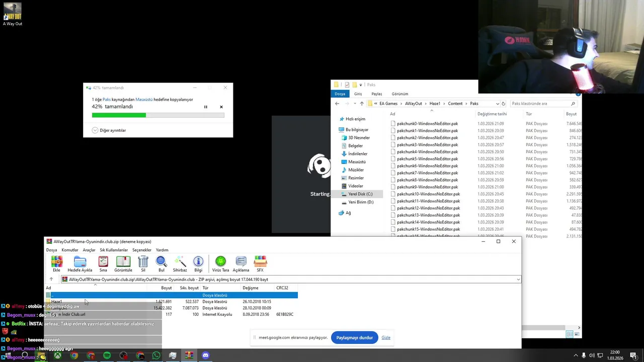Open Araçlar menu in WinRAR
Screen dimensions: 644x362
[x=89, y=250]
